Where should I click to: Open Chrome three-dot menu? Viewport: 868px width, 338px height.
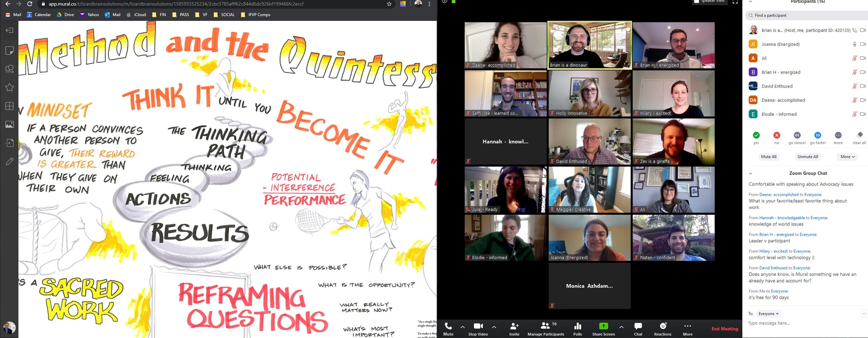[429, 4]
